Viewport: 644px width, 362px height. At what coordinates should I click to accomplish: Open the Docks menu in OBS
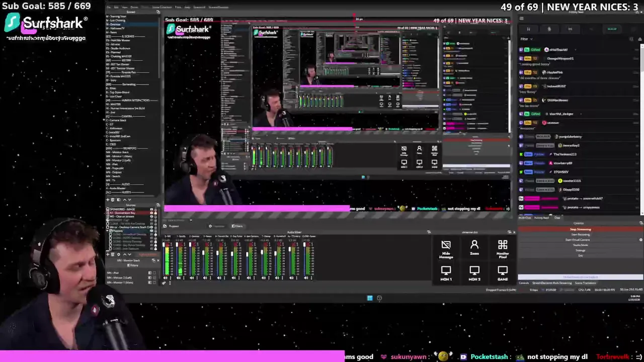[x=134, y=7]
